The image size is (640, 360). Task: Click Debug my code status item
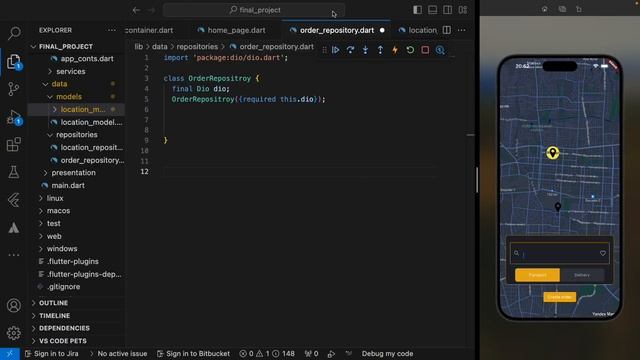pyautogui.click(x=387, y=353)
